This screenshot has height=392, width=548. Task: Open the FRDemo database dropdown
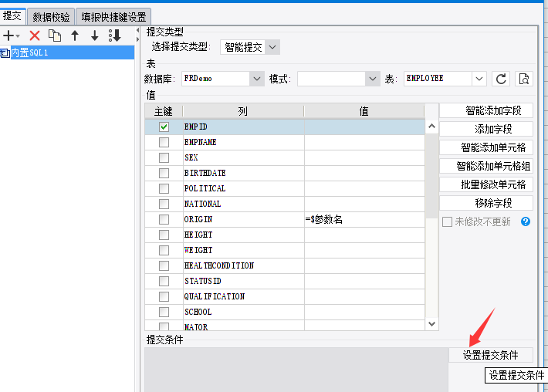click(x=257, y=79)
